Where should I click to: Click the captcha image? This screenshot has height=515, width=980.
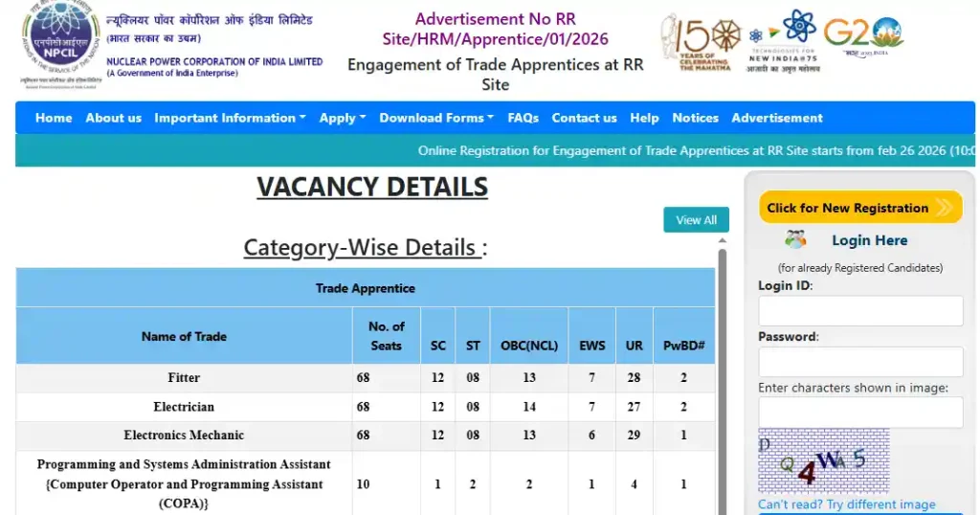point(823,460)
